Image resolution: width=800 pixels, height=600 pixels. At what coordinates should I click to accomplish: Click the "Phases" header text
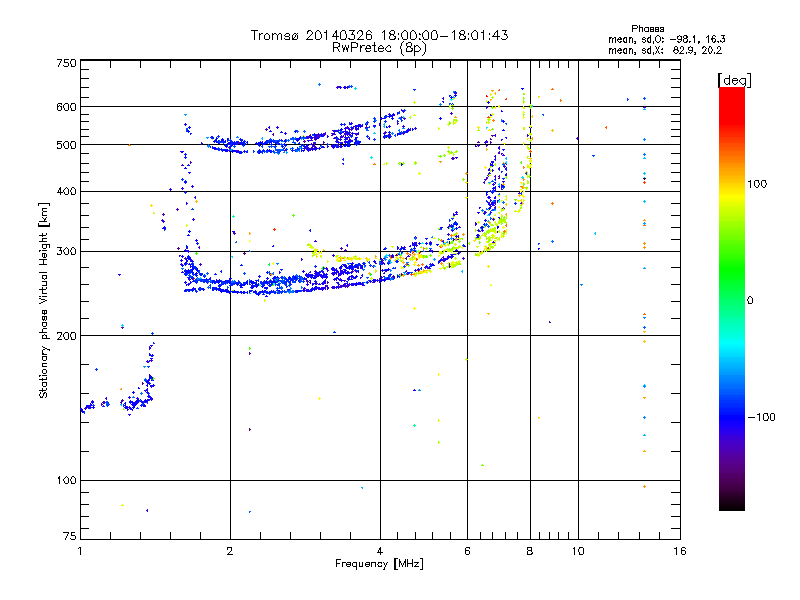[647, 29]
